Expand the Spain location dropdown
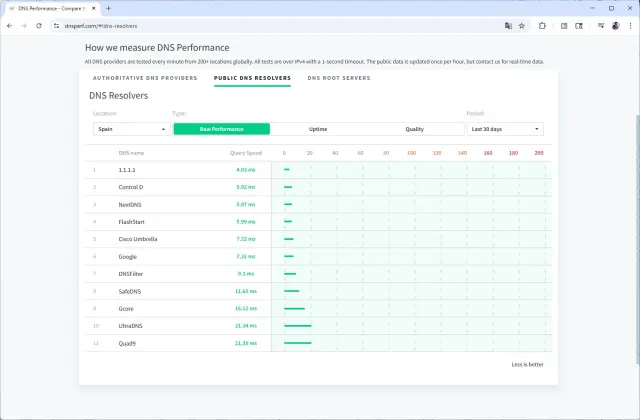This screenshot has height=420, width=640. (131, 129)
